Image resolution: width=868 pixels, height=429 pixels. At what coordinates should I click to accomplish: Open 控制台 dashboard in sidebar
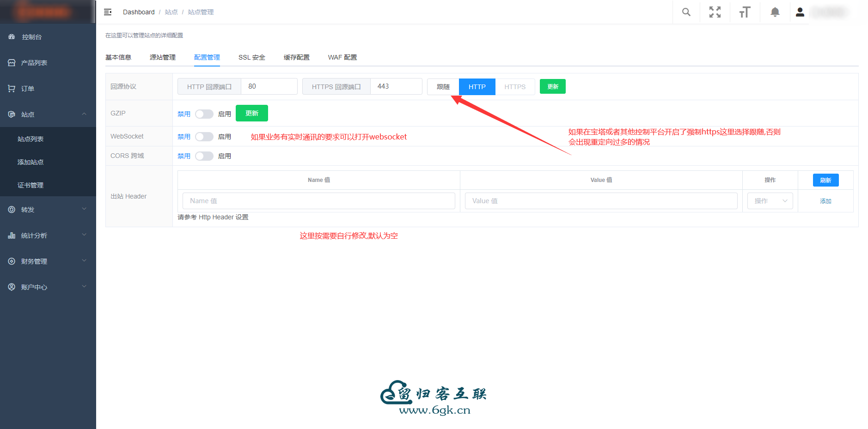[x=31, y=37]
